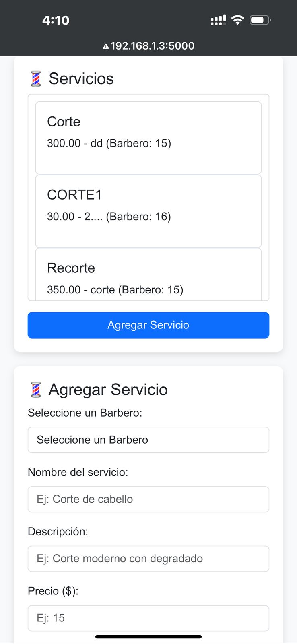Tap the Wi-Fi status icon
Image resolution: width=297 pixels, height=644 pixels.
[x=238, y=20]
